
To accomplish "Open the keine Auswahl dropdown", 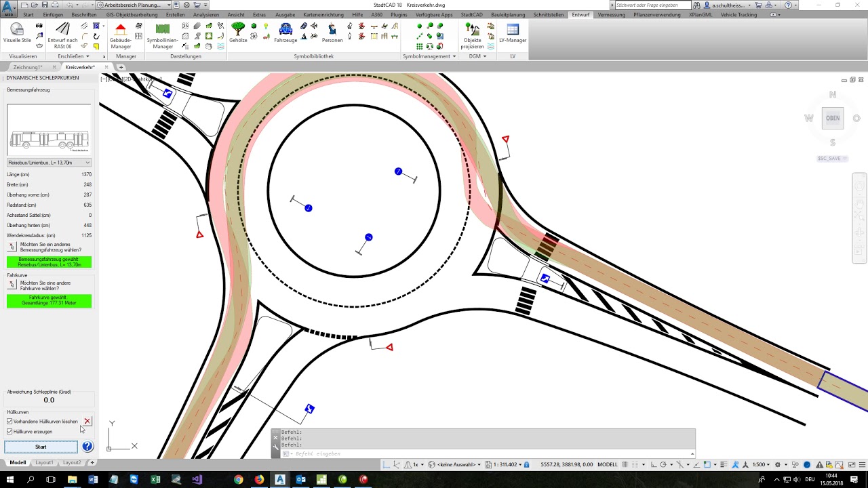I will 458,464.
